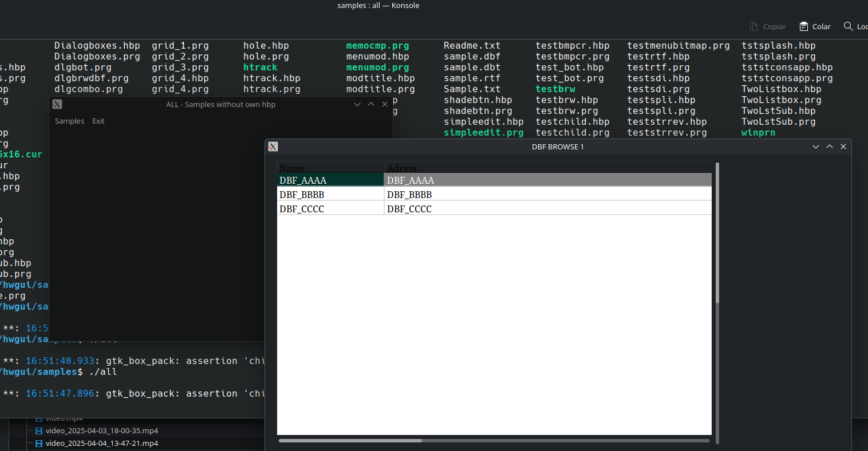
Task: Minimize the DBF BROWSE 1 window
Action: (x=816, y=147)
